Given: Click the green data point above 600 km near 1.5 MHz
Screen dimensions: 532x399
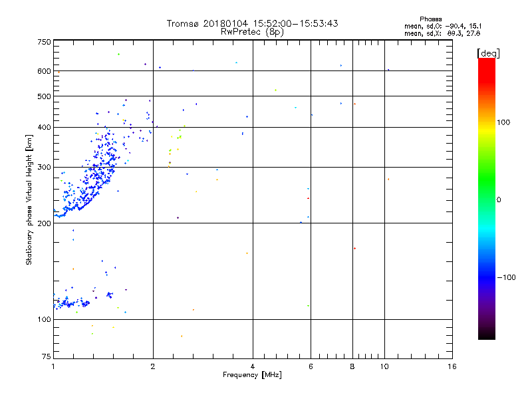Looking at the screenshot, I should click(x=118, y=55).
